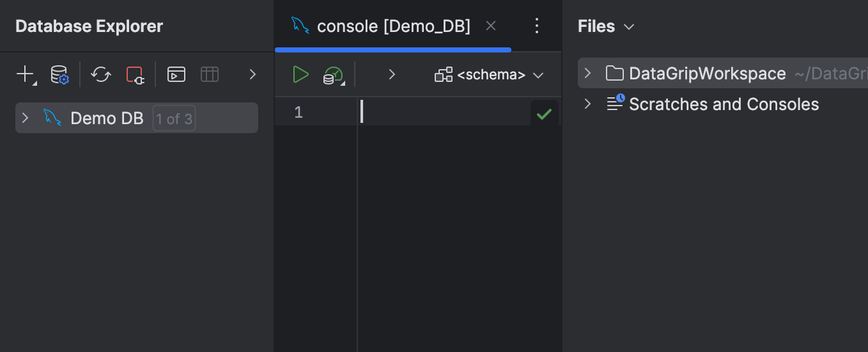Click the Database Explorer panel title
The height and width of the screenshot is (352, 868).
89,26
